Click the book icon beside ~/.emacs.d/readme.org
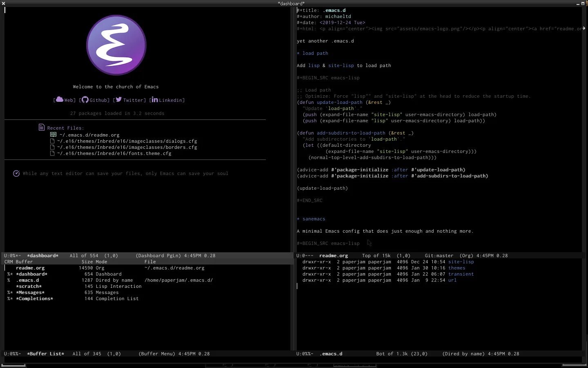 click(x=53, y=135)
